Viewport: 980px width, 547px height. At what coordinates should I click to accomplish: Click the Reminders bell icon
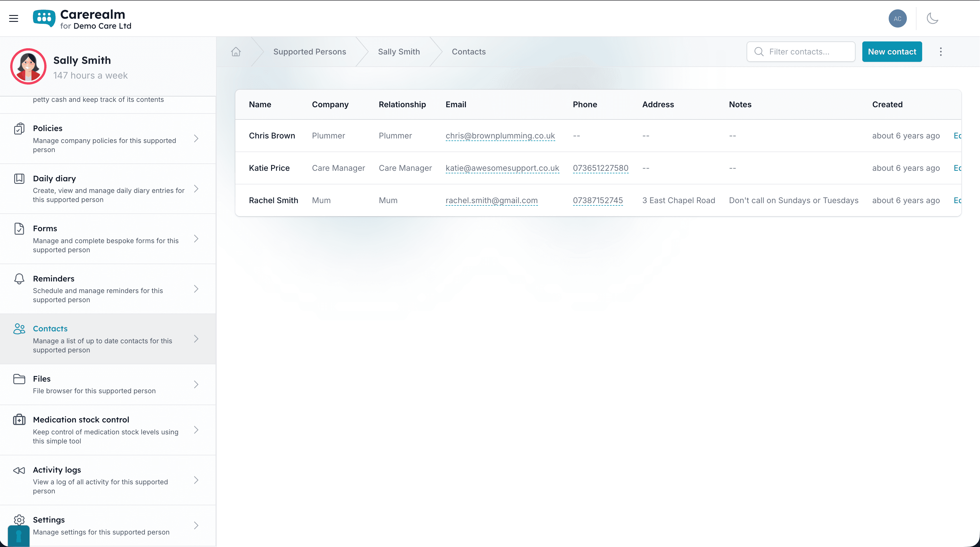coord(19,279)
